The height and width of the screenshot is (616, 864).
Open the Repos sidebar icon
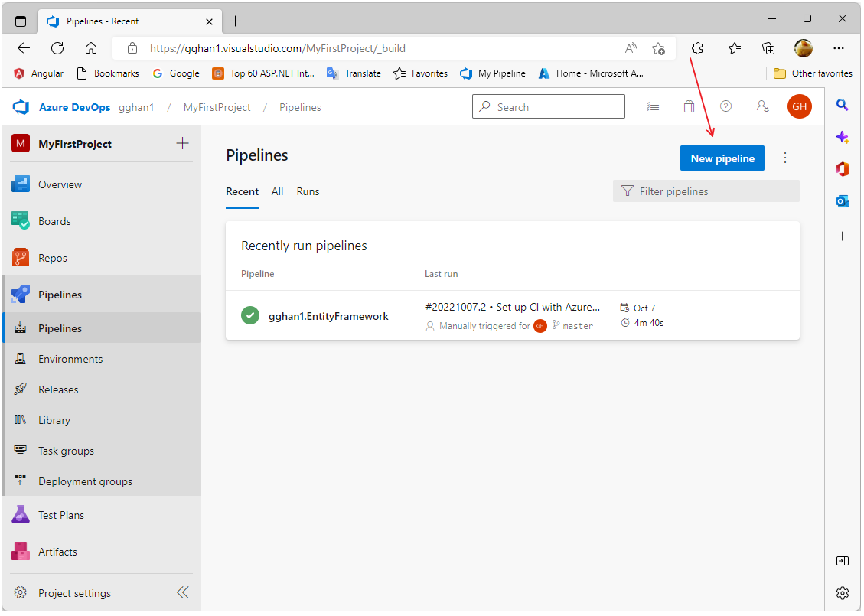point(21,258)
